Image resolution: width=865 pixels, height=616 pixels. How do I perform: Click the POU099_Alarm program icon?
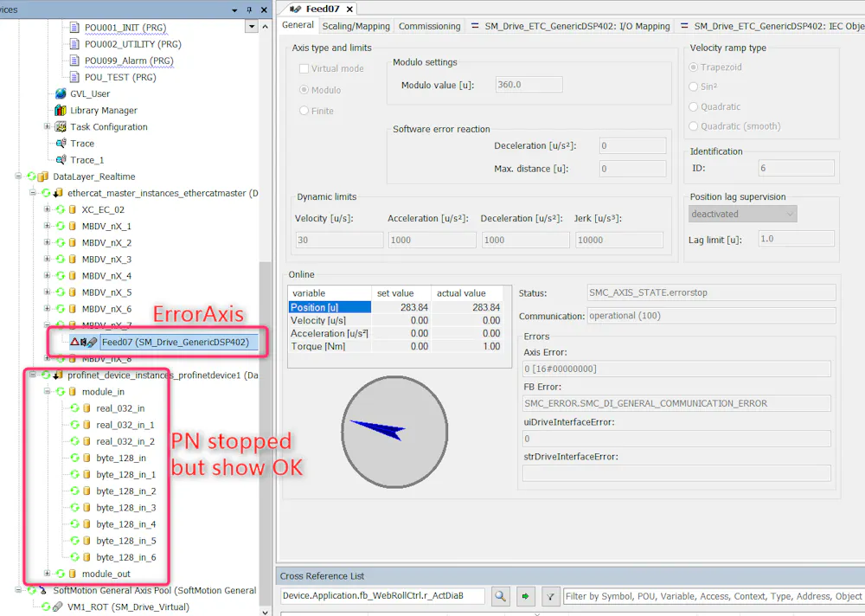pyautogui.click(x=74, y=61)
